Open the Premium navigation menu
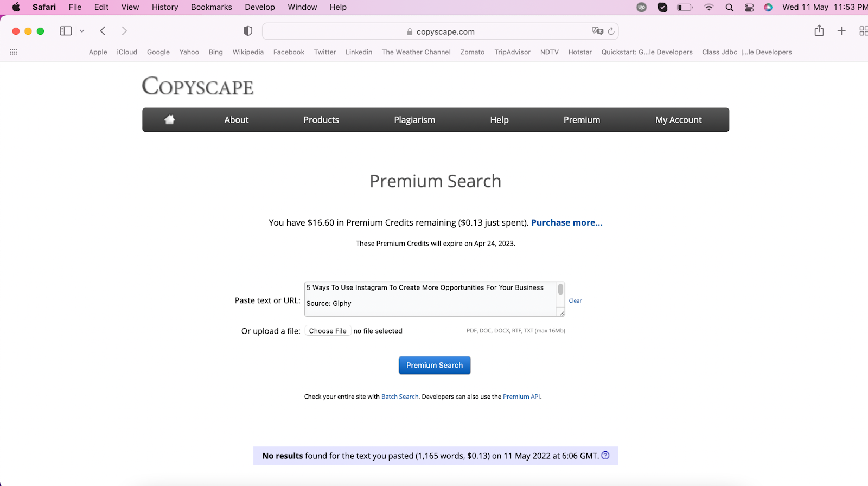 [x=582, y=120]
